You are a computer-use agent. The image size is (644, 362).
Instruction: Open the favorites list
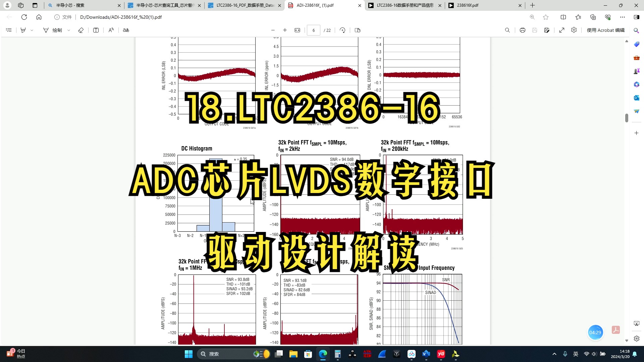[x=578, y=17]
